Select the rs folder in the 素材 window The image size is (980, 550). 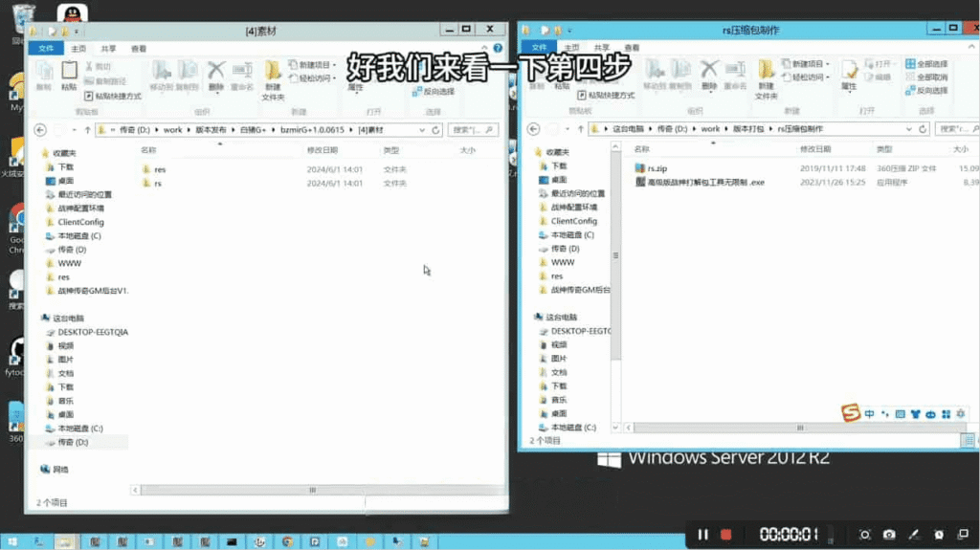(x=158, y=183)
